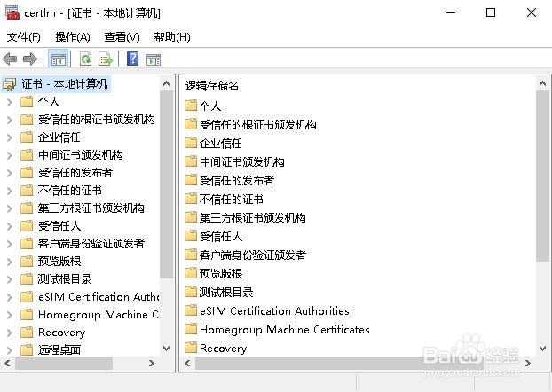The width and height of the screenshot is (552, 392).
Task: Select 测试根目录 in the left tree
Action: [x=65, y=279]
